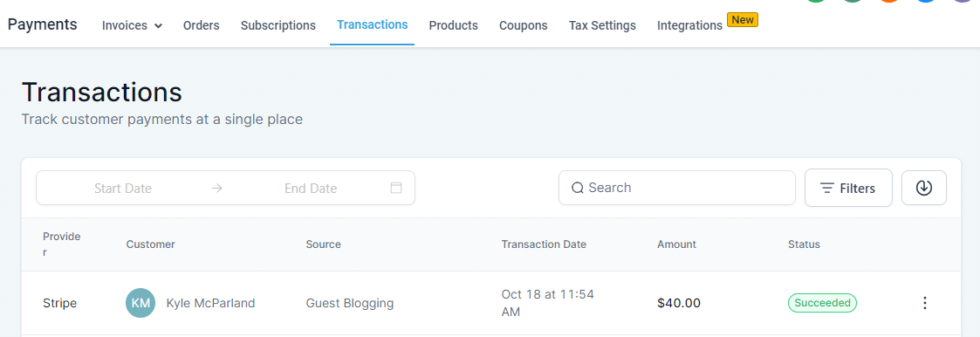
Task: Click the download export icon button
Action: click(x=924, y=188)
